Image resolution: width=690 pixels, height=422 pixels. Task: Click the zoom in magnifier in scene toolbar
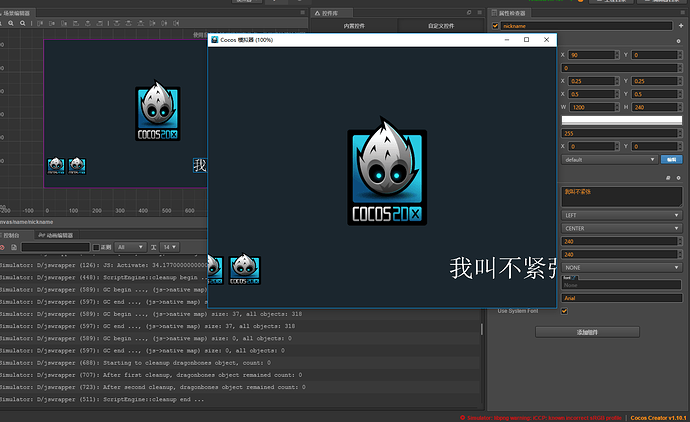coord(11,23)
